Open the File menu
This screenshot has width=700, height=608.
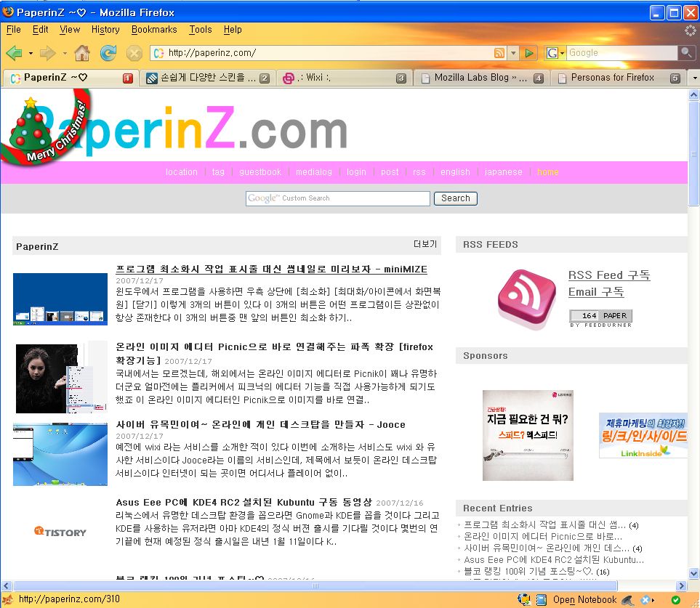13,30
